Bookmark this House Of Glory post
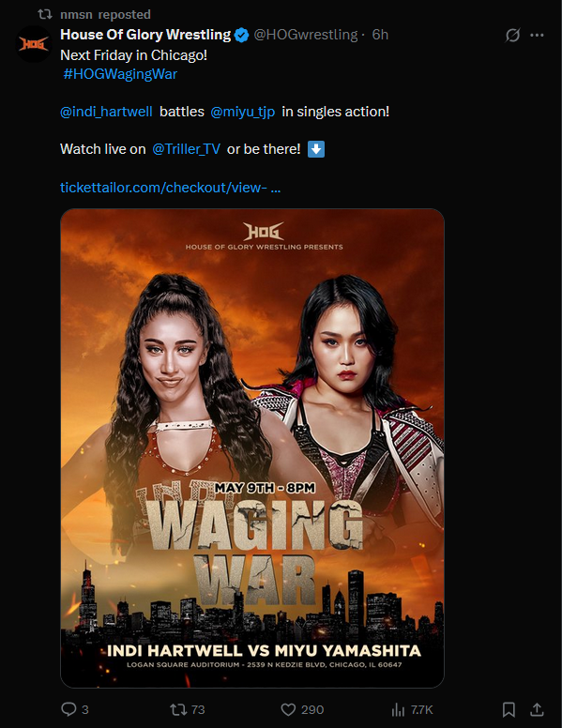Image resolution: width=562 pixels, height=728 pixels. coord(509,709)
